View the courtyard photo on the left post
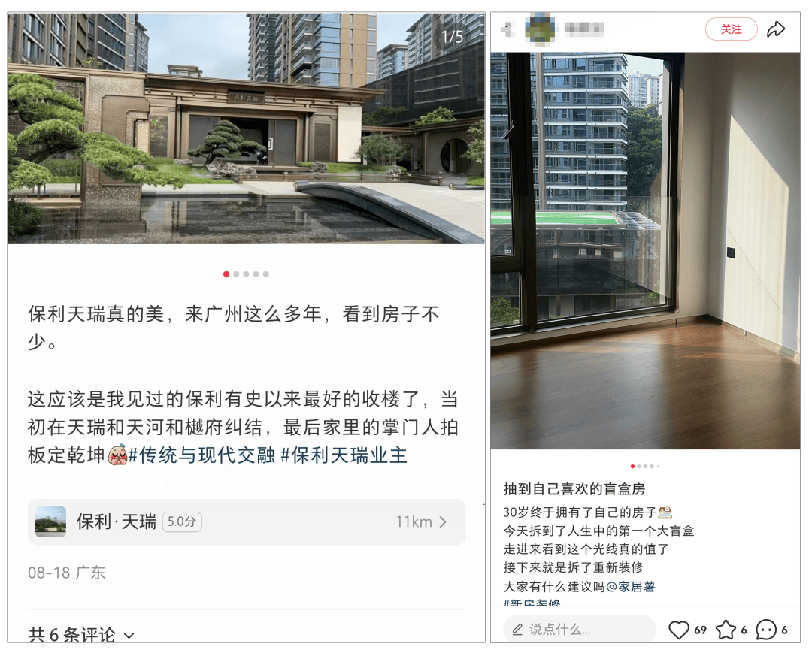The image size is (812, 653). [246, 128]
